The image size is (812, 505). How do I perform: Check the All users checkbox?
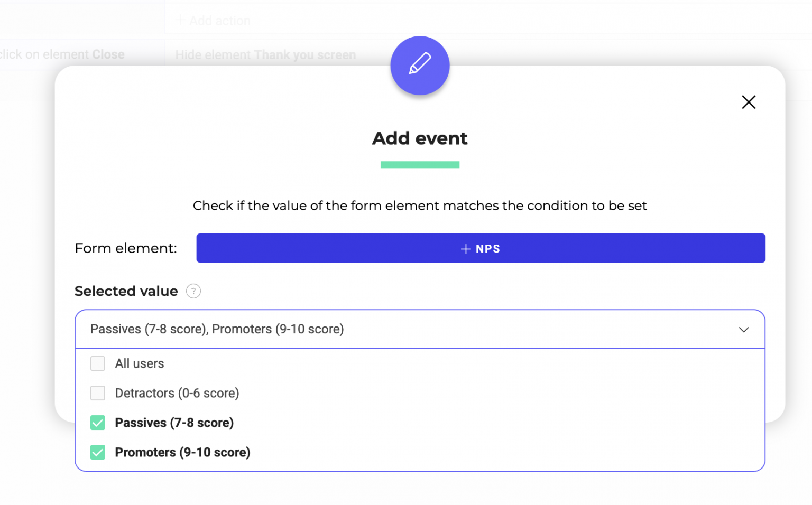98,363
